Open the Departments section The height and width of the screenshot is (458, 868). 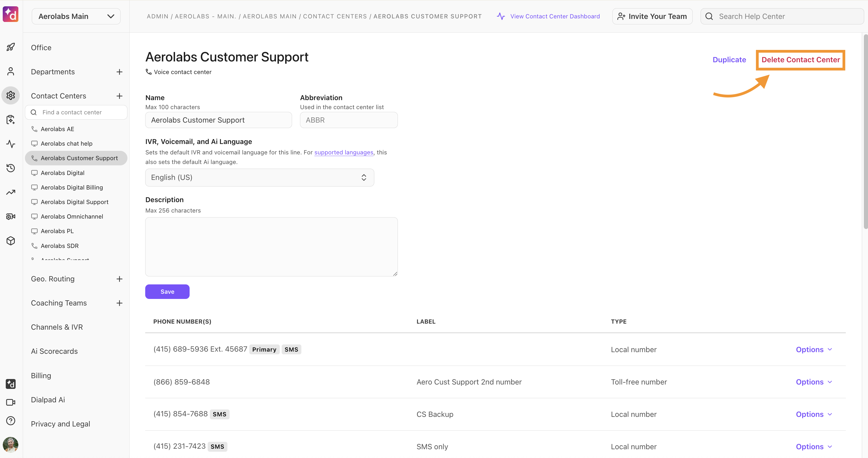click(x=53, y=72)
